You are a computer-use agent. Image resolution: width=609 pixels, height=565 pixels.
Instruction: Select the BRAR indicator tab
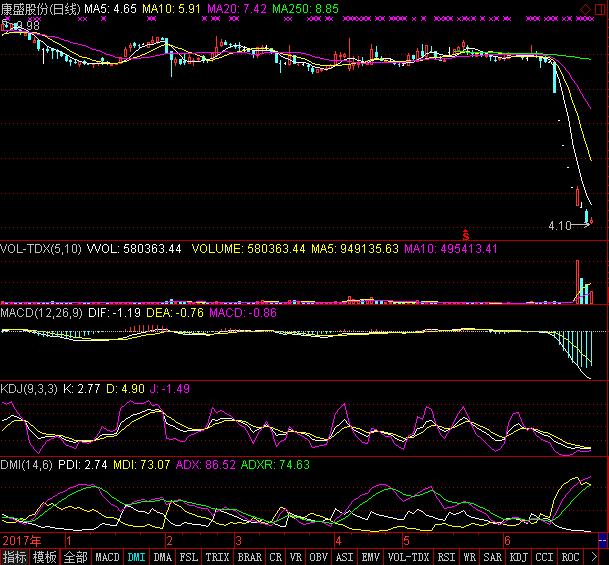[249, 557]
